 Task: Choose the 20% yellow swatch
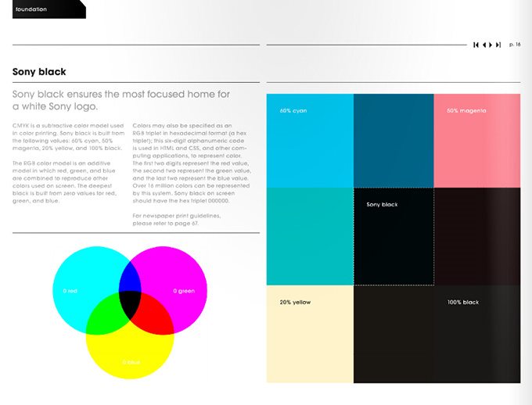click(x=310, y=334)
